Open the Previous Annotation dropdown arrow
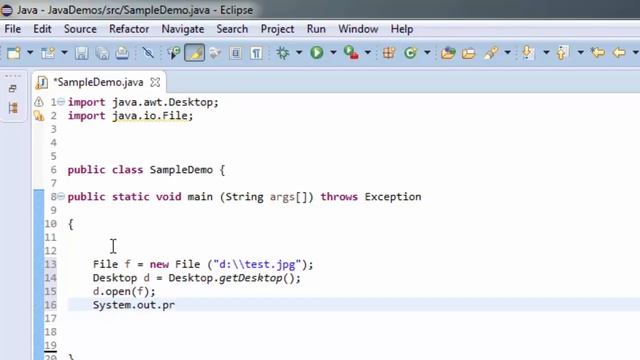This screenshot has height=360, width=640. [x=580, y=53]
